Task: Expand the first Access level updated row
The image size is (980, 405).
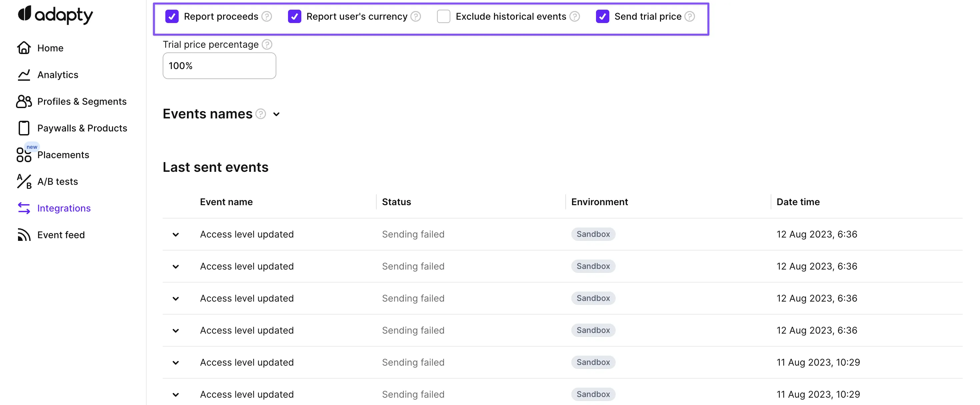Action: [176, 235]
